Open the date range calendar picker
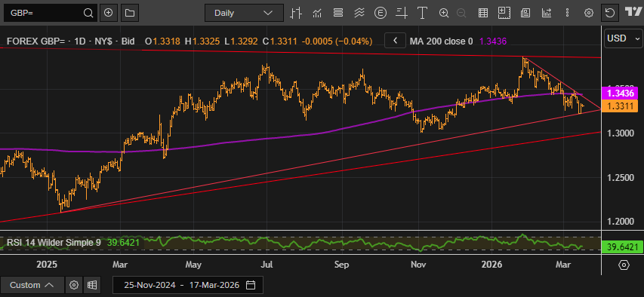 [251, 285]
